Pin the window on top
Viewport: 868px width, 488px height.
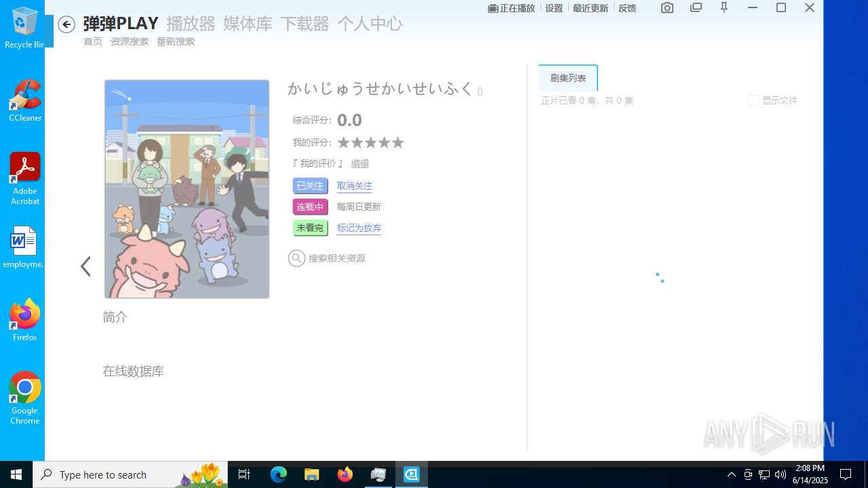(724, 8)
